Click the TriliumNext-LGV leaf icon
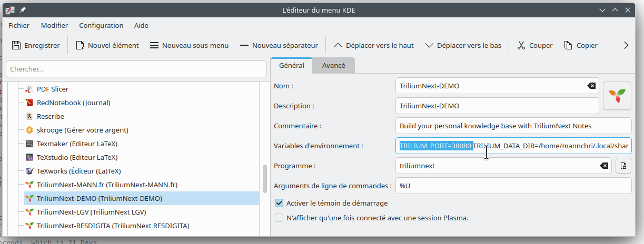The width and height of the screenshot is (644, 244). pos(29,212)
